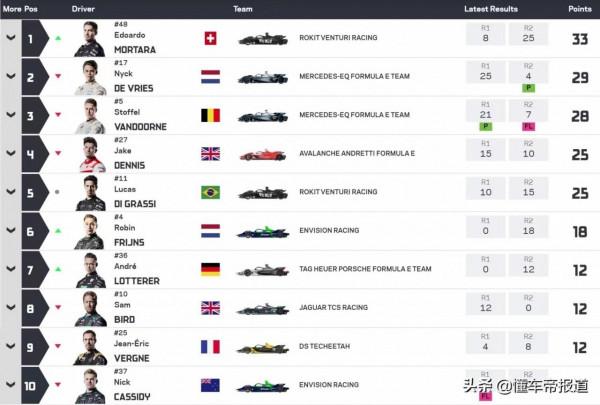Click the French flag beside Vergne
Screen dimensions: 600x405
[210, 346]
